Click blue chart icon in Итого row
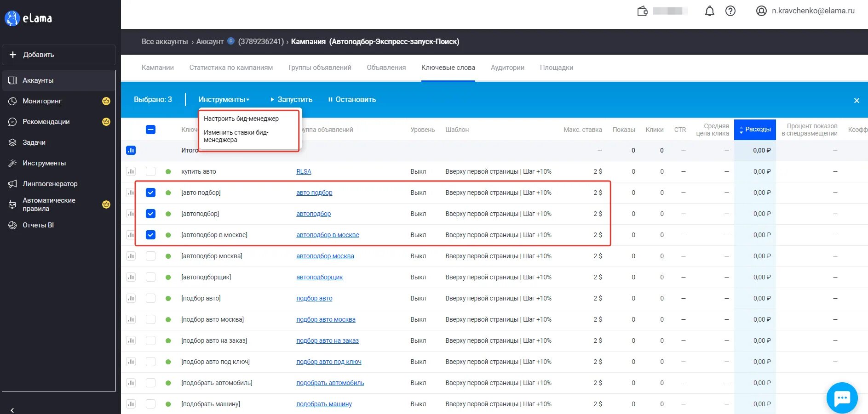Viewport: 868px width, 414px height. coord(131,150)
